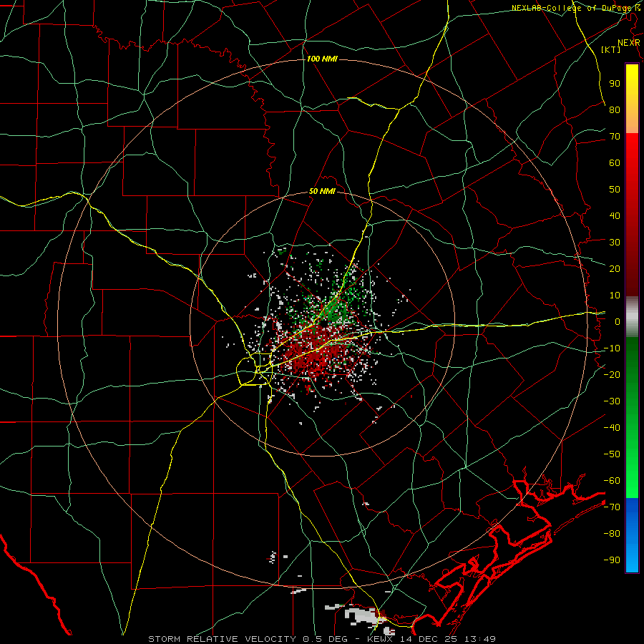Click the -20 value on the velocity scale

coord(612,374)
